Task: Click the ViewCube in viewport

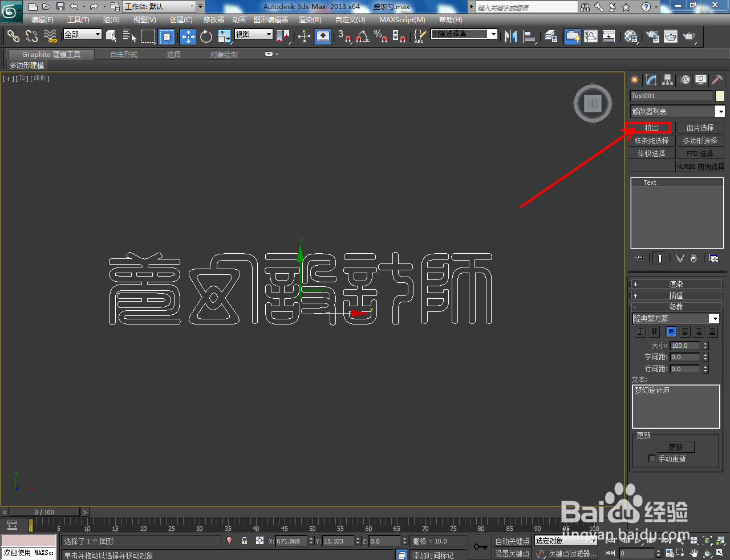Action: pos(593,104)
